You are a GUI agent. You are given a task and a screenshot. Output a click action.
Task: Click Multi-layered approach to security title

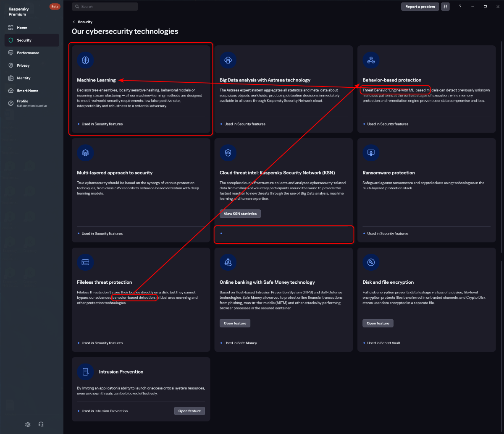pyautogui.click(x=115, y=173)
